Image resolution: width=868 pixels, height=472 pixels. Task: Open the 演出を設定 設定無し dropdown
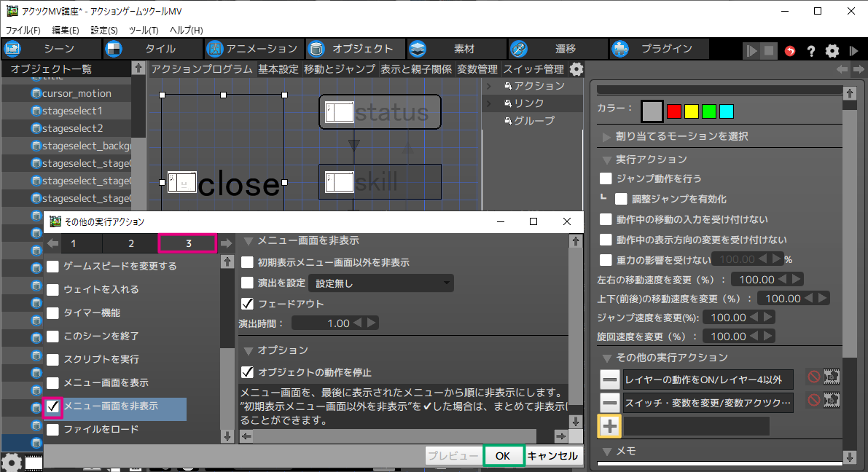380,283
